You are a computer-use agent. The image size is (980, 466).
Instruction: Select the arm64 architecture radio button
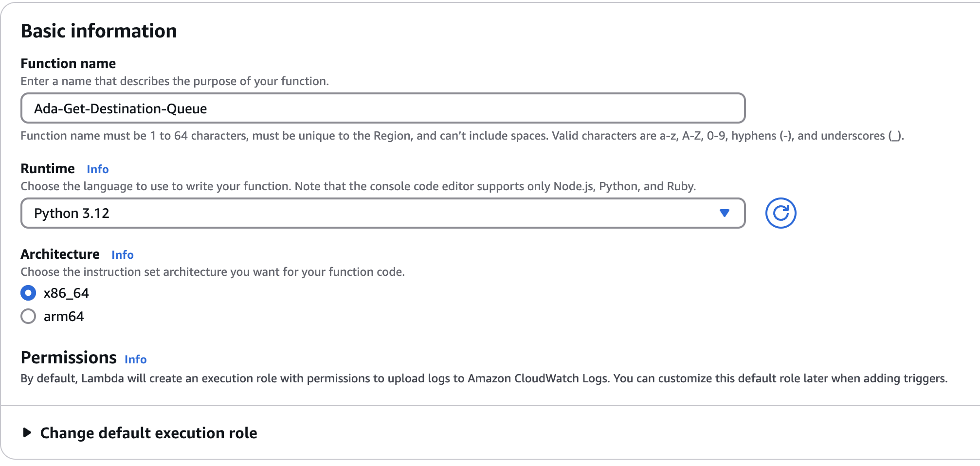28,317
